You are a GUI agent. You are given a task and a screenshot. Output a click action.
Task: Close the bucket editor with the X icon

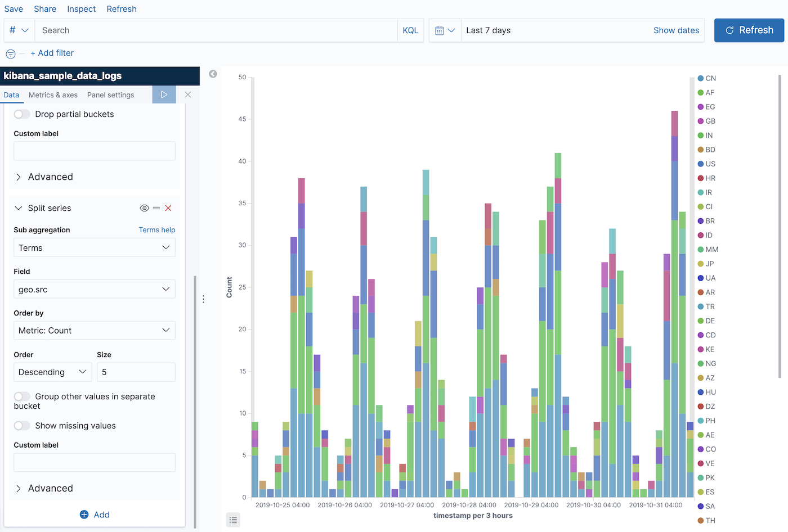pyautogui.click(x=188, y=94)
